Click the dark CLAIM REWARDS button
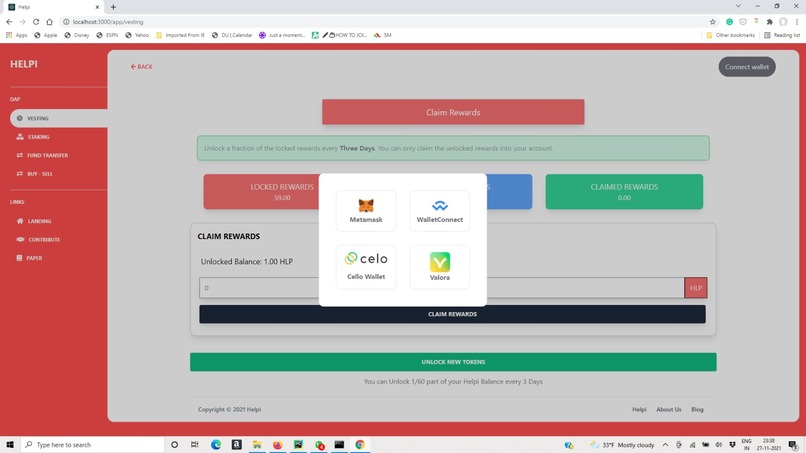This screenshot has width=806, height=453. coord(452,314)
